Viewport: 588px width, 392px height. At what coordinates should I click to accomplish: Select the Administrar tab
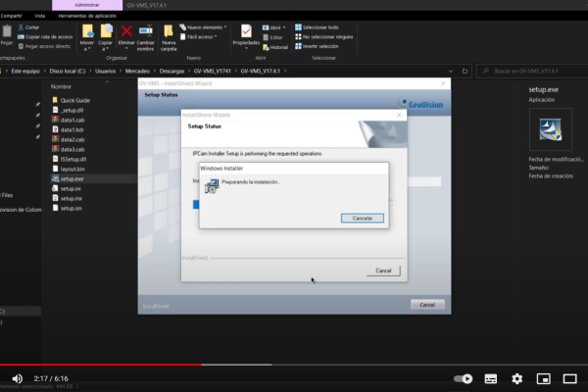87,5
